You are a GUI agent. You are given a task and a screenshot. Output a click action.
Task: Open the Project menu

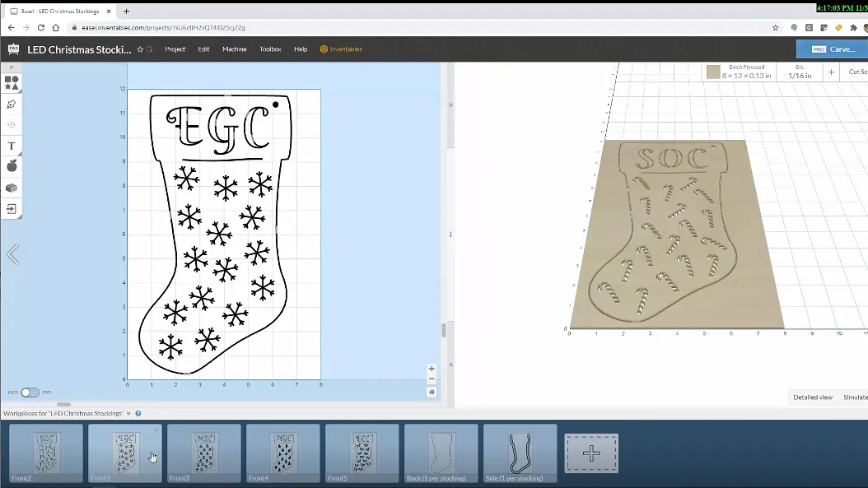[x=175, y=49]
